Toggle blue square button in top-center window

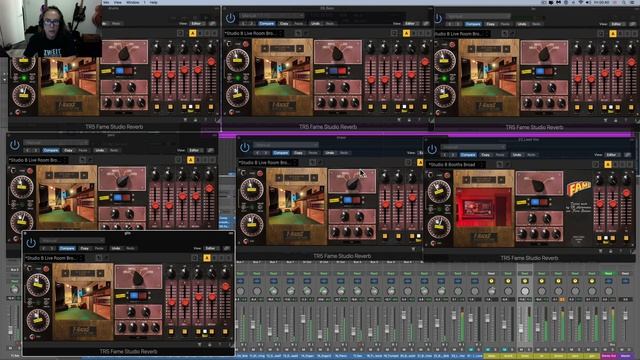coord(333,71)
